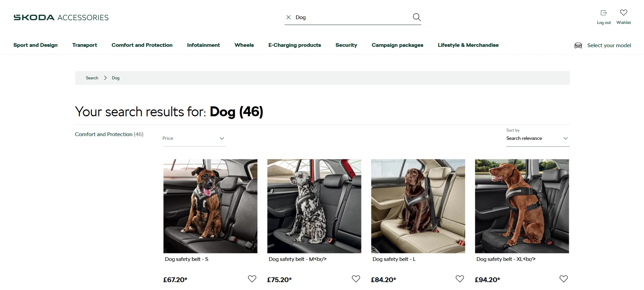Click the car icon beside Select your model

tap(578, 45)
